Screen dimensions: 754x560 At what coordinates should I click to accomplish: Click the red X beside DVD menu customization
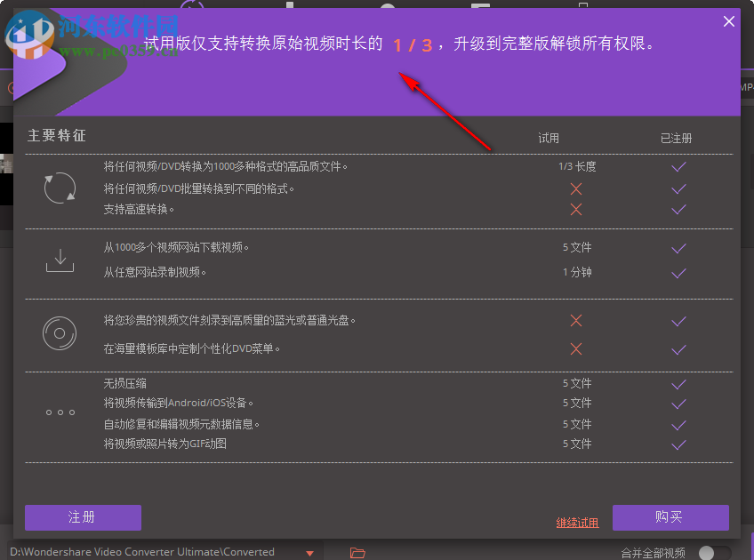(576, 348)
